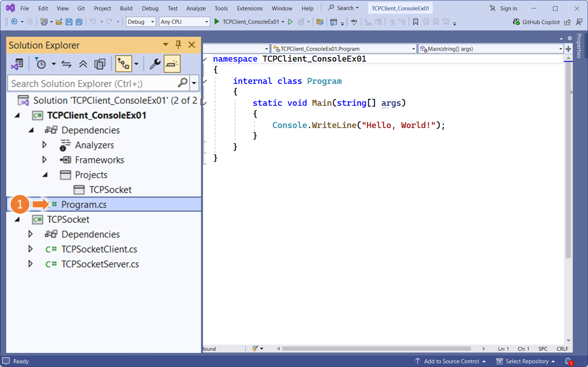Viewport: 588px width, 367px height.
Task: Expand TCPSocketClient.cs node
Action: pos(30,249)
